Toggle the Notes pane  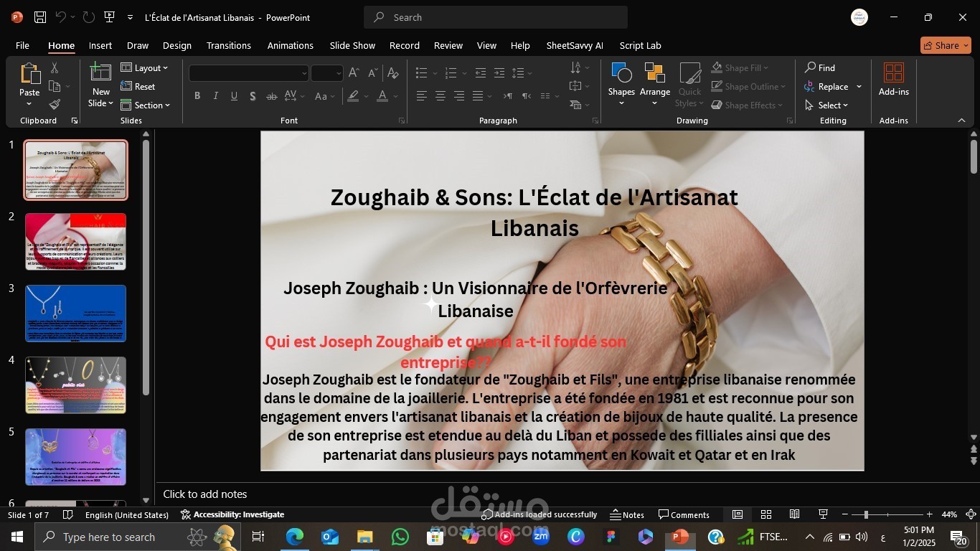627,514
